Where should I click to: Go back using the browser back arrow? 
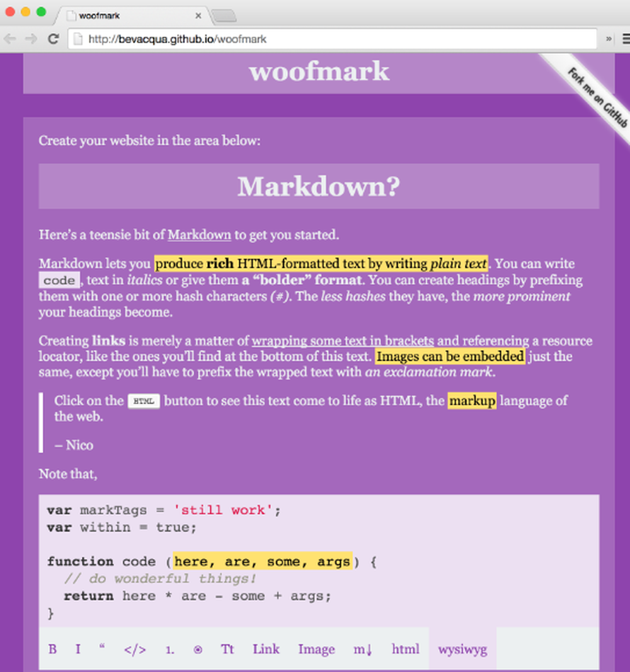click(10, 39)
